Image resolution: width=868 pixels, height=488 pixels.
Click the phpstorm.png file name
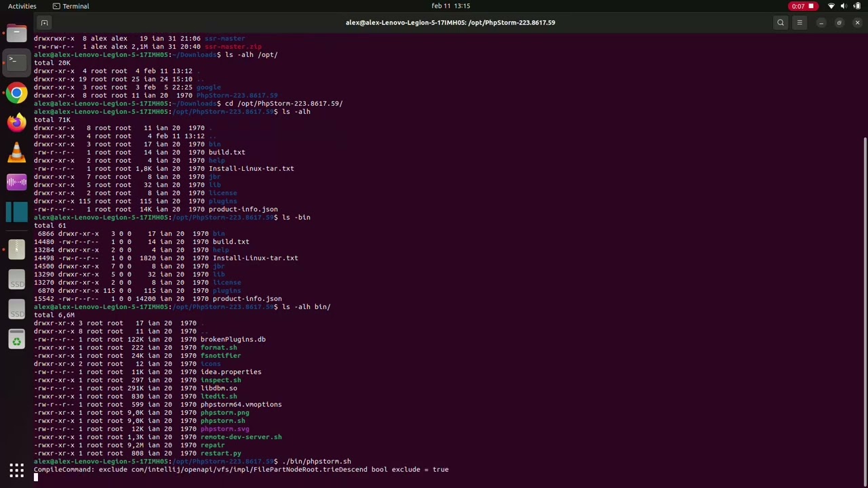(x=224, y=413)
